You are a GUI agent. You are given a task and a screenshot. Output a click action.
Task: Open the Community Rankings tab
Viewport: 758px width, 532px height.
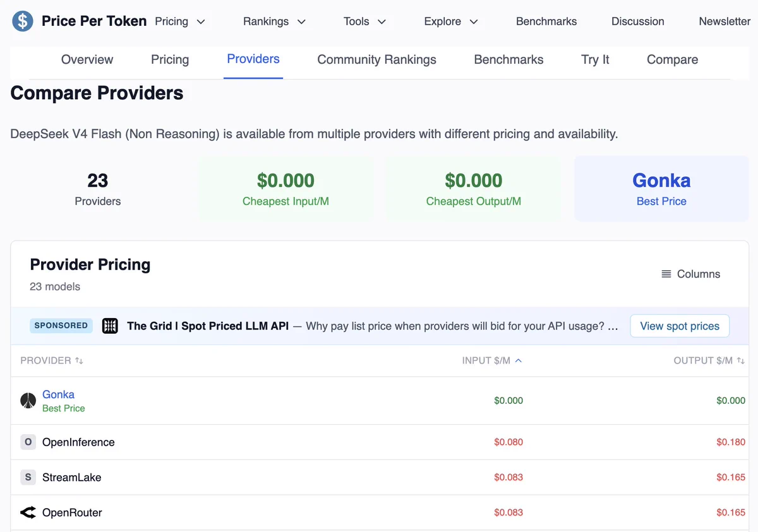click(376, 60)
